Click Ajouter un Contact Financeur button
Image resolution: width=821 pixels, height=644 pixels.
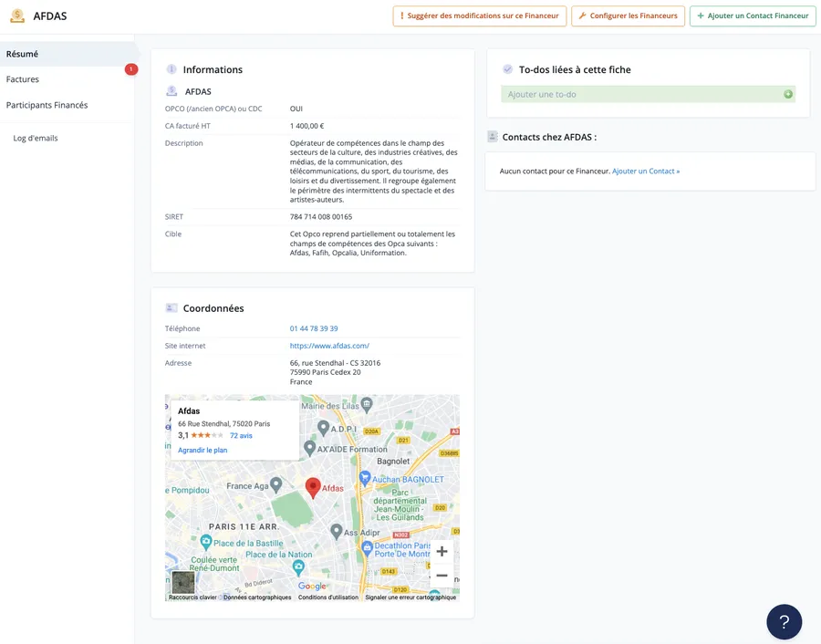pyautogui.click(x=753, y=16)
